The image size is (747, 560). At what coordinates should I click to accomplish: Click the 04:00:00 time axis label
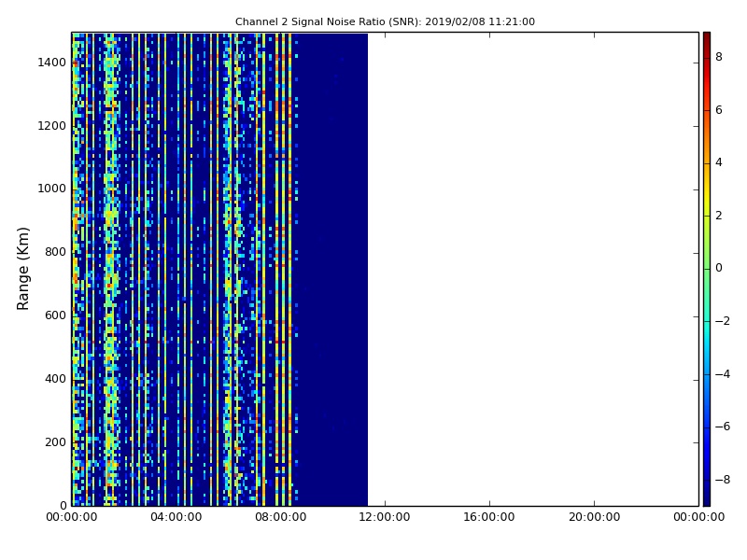pyautogui.click(x=176, y=517)
